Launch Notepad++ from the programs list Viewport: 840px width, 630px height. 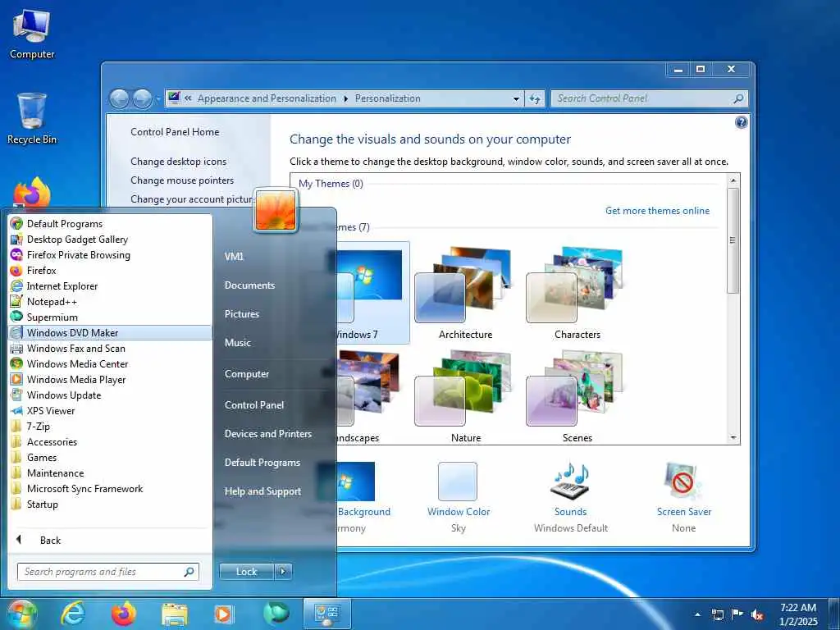(x=110, y=301)
